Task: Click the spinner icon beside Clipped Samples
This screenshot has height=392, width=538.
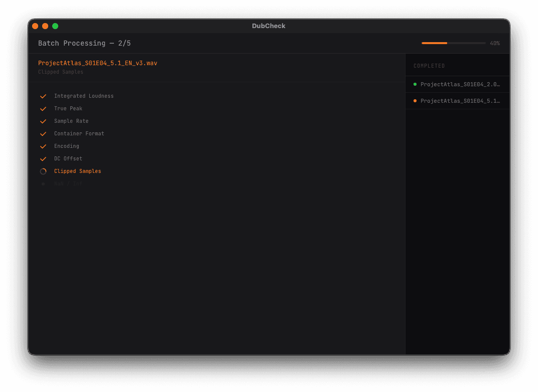Action: point(43,171)
